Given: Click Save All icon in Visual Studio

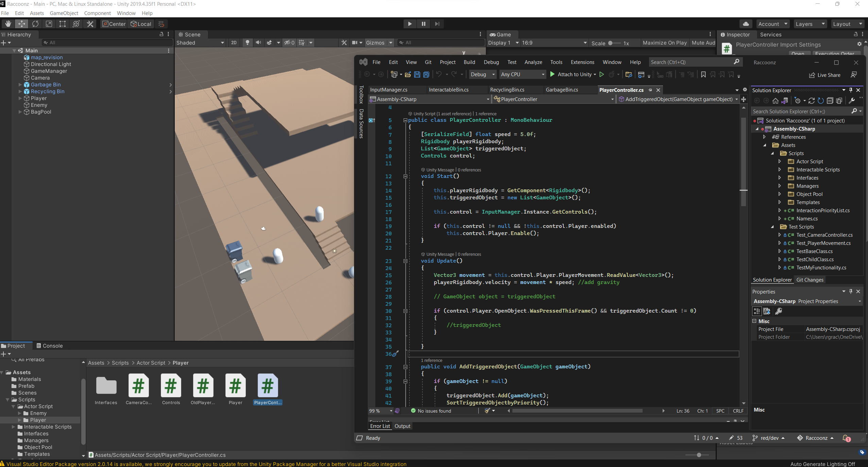Looking at the screenshot, I should coord(426,74).
